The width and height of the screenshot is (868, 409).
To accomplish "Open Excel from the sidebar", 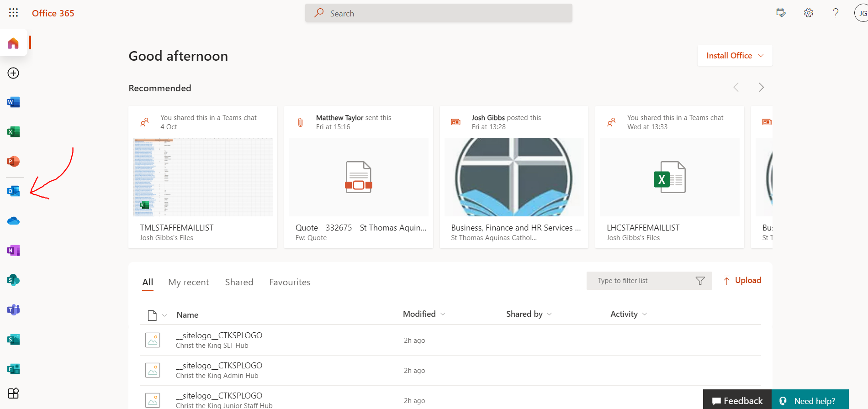I will pos(13,132).
